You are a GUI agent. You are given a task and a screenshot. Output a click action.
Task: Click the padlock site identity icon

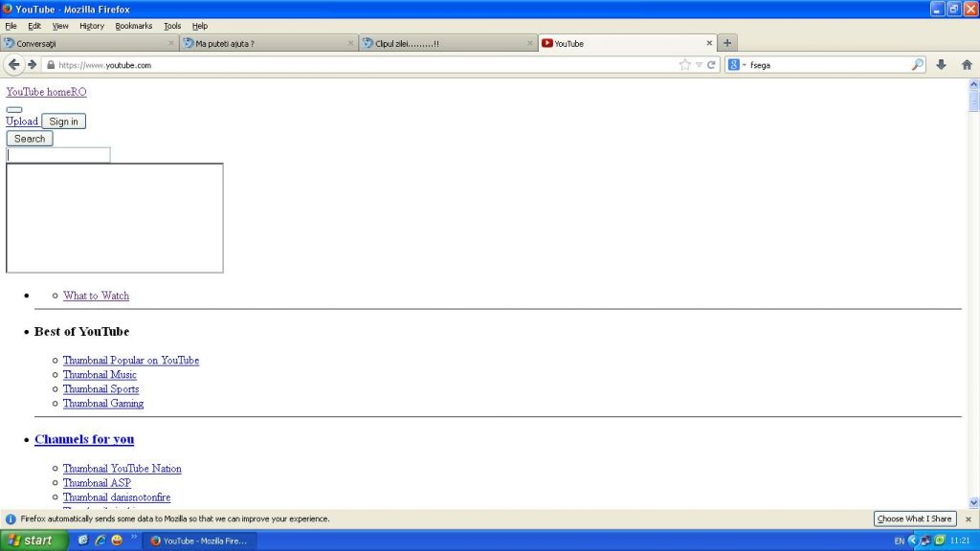pos(51,65)
